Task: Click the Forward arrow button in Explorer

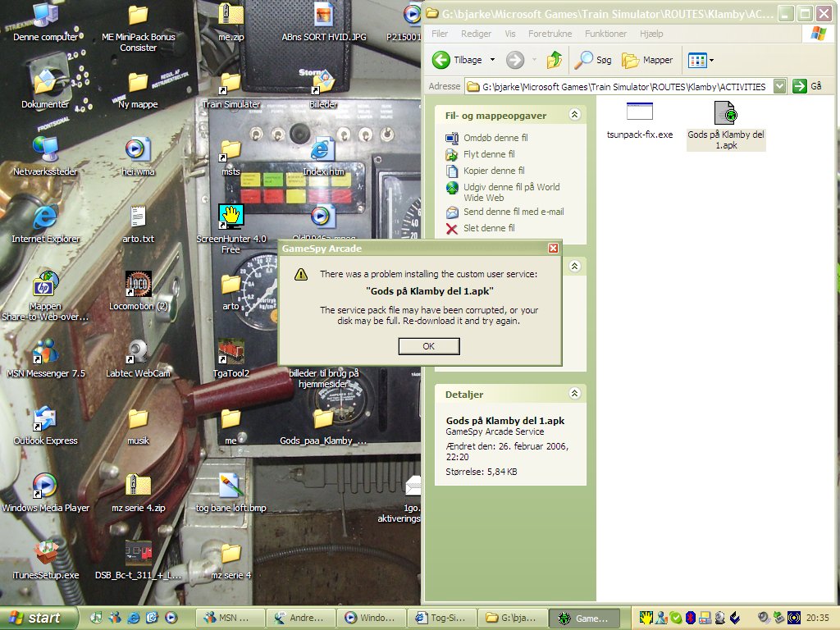Action: 515,59
